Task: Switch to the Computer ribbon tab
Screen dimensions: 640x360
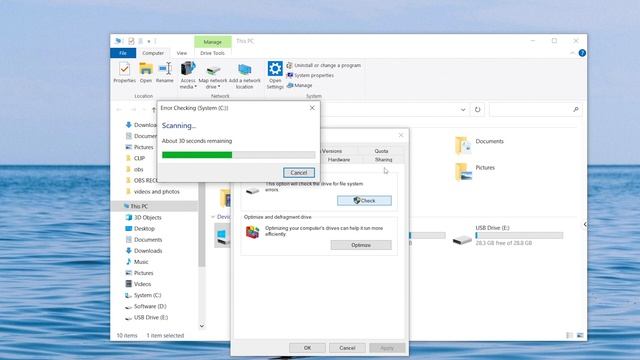Action: pos(153,53)
